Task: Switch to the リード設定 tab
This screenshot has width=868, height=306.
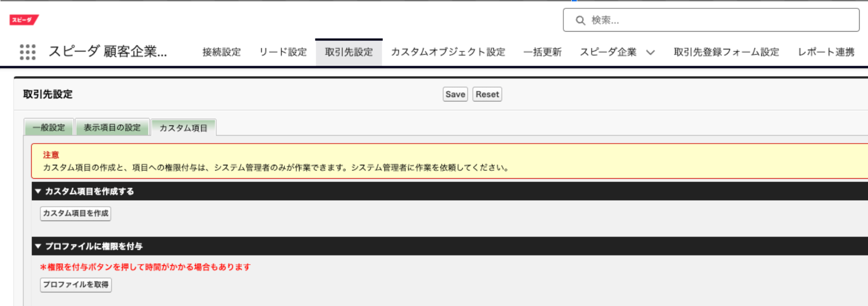Action: 283,52
